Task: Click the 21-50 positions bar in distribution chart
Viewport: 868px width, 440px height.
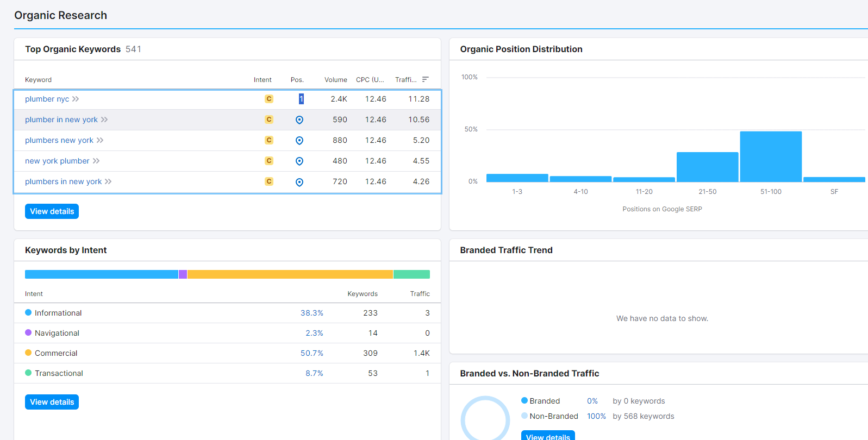Action: (x=708, y=167)
